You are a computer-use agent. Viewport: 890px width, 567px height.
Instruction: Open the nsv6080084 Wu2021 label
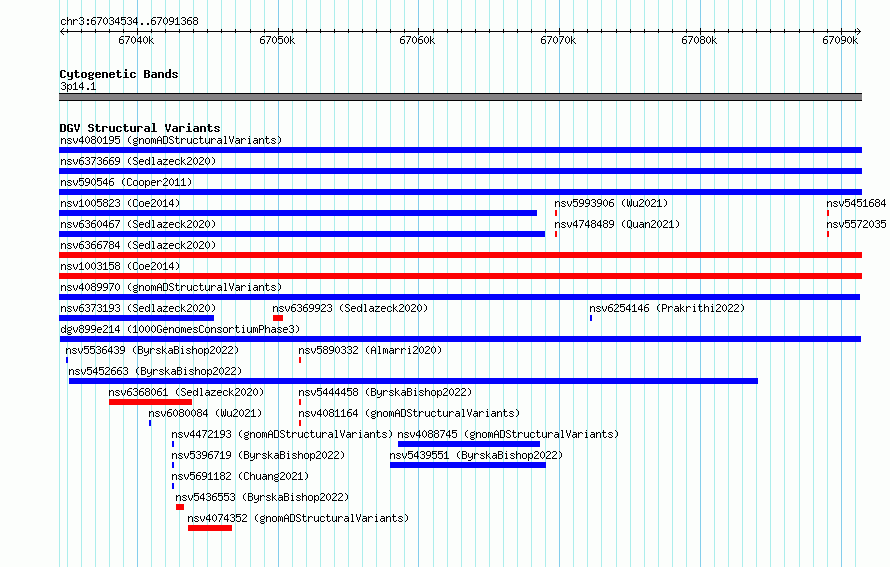205,413
